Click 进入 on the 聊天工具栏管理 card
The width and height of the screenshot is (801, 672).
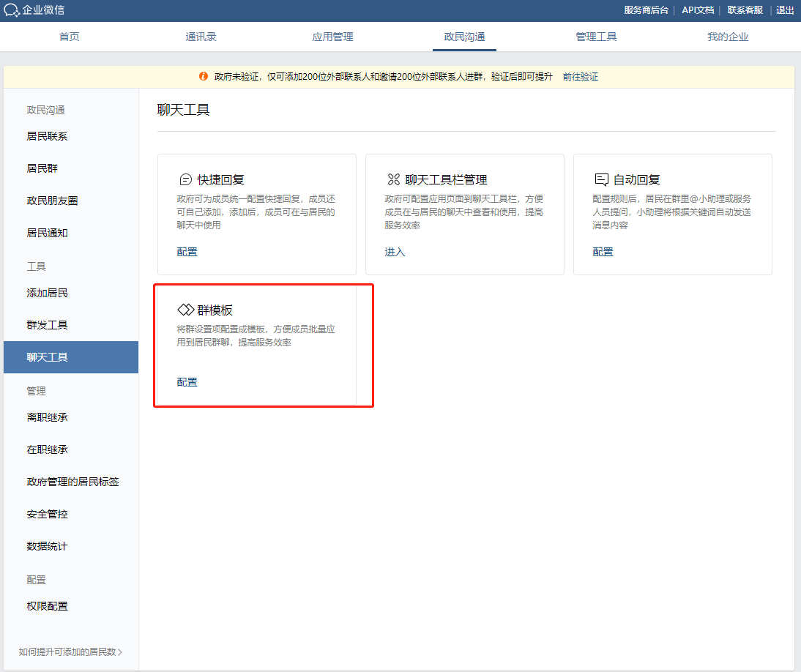pos(395,251)
